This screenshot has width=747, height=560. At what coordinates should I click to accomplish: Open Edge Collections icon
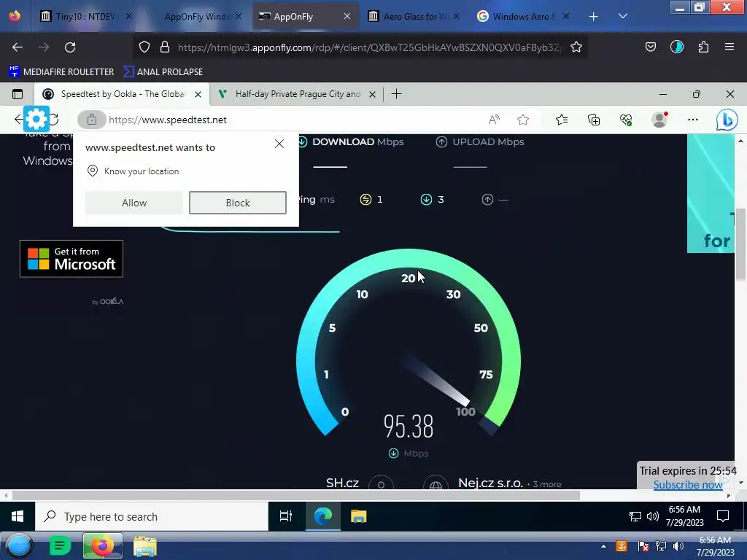[594, 120]
